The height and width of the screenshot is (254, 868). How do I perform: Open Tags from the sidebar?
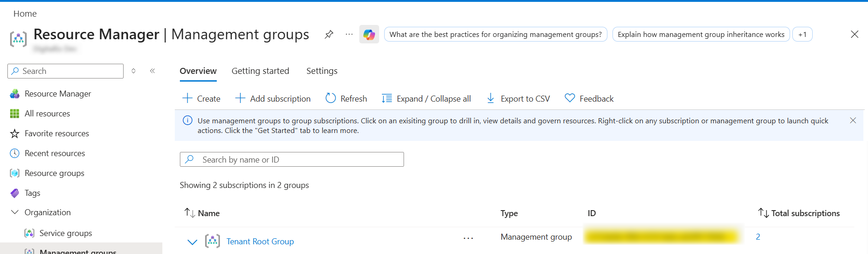(32, 193)
